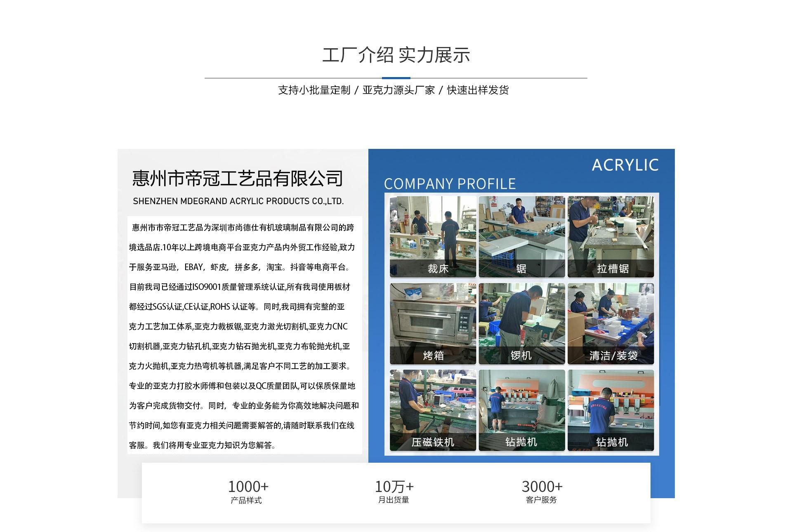
Task: Click the 3000+ 客户服务 statistic
Action: 542,492
